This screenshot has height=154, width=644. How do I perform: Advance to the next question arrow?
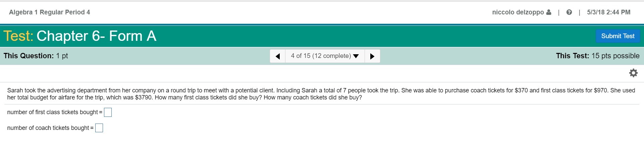click(x=372, y=56)
